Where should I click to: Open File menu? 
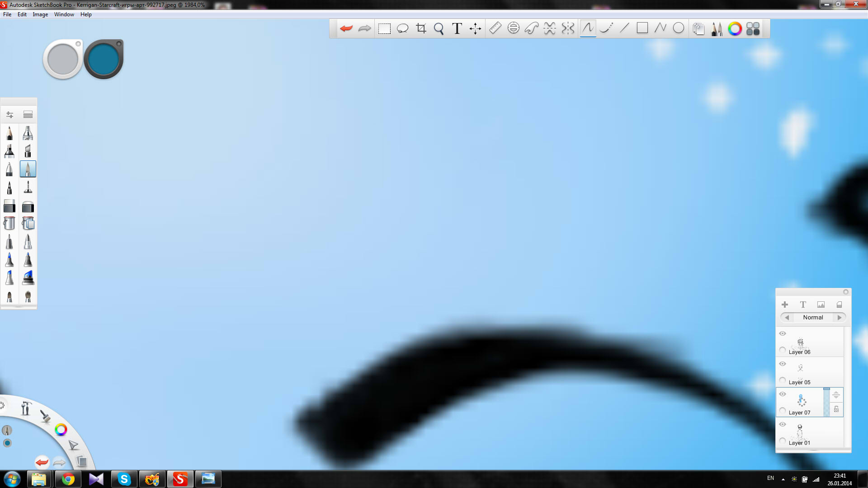point(7,14)
